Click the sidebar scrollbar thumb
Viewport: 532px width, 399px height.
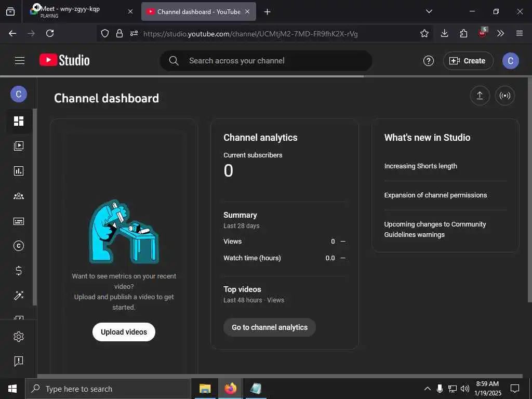(x=35, y=207)
